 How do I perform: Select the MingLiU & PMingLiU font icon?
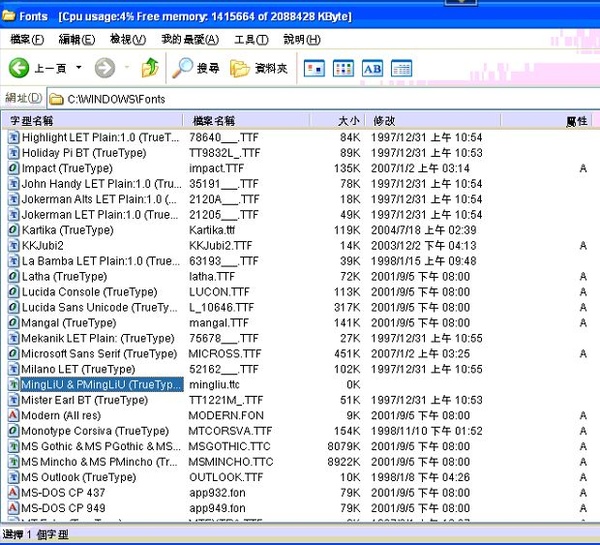13,384
